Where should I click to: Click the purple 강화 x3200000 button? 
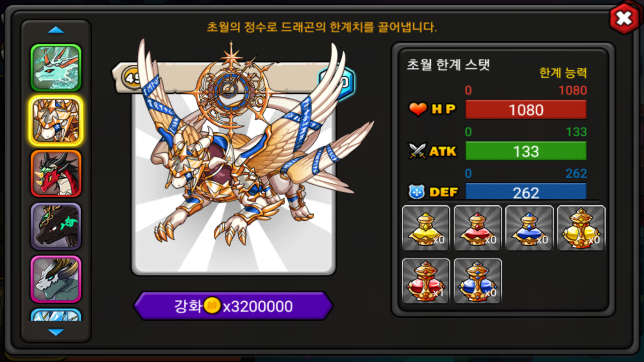[x=233, y=306]
